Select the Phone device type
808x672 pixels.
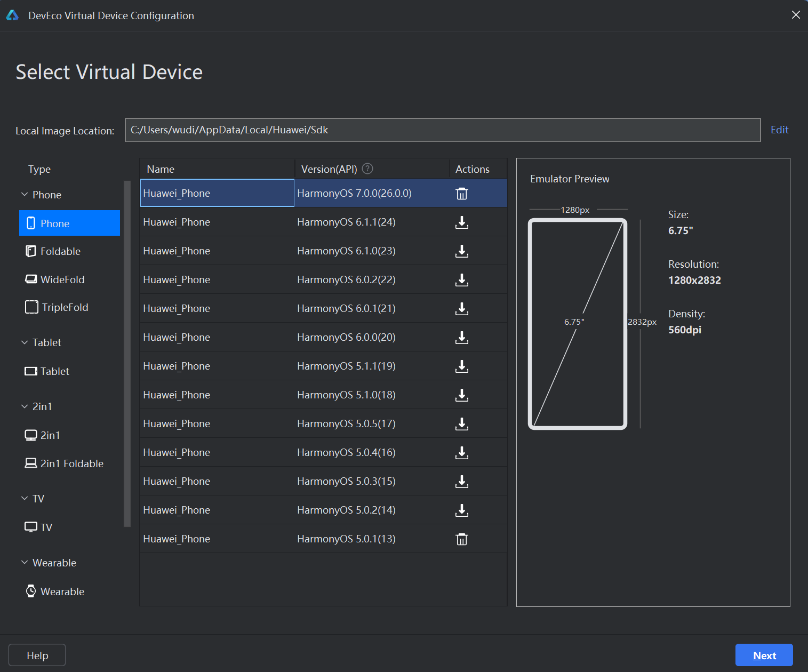tap(69, 223)
